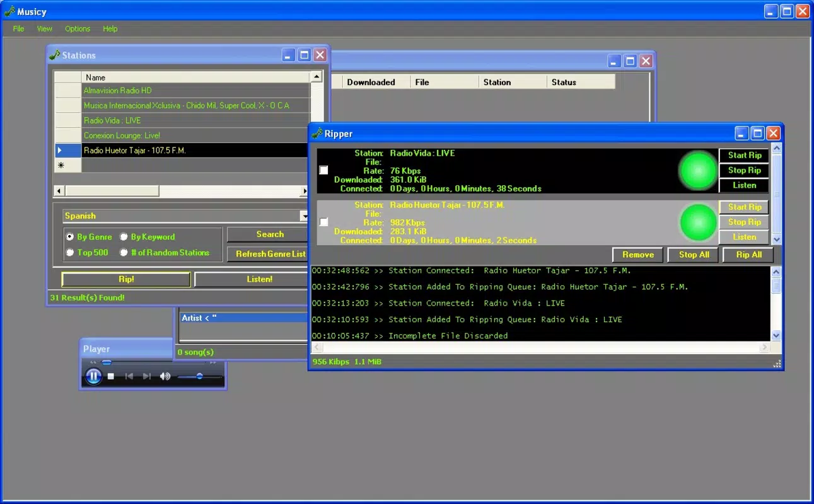Click the Stations window title icon

click(55, 55)
